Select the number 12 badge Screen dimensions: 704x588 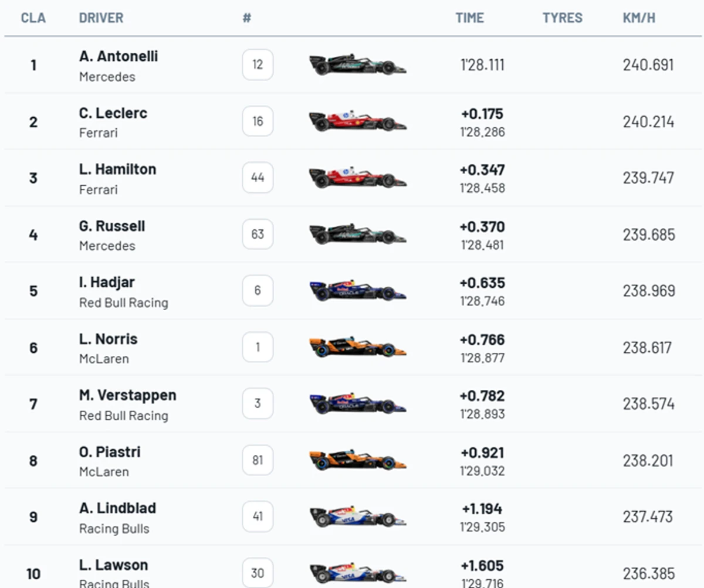[258, 64]
